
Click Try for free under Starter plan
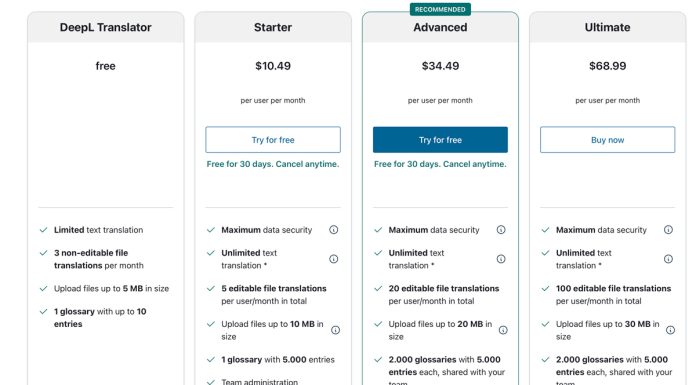coord(273,140)
